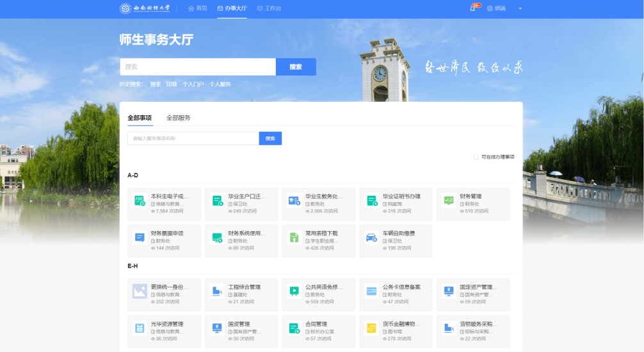Open the notification bell with 99+ badge
Viewport: 644px width, 352px height.
point(473,8)
